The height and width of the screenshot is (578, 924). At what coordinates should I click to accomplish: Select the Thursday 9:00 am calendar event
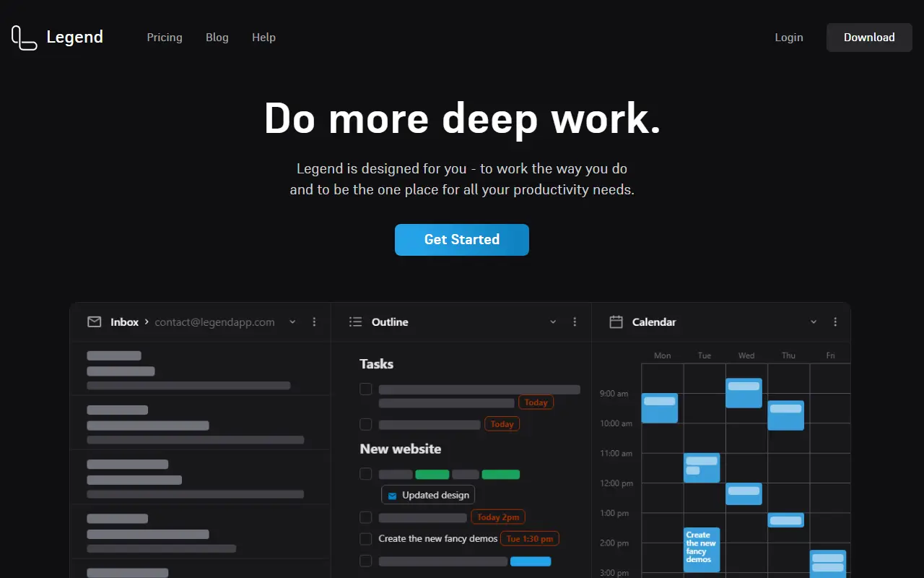[x=785, y=415]
